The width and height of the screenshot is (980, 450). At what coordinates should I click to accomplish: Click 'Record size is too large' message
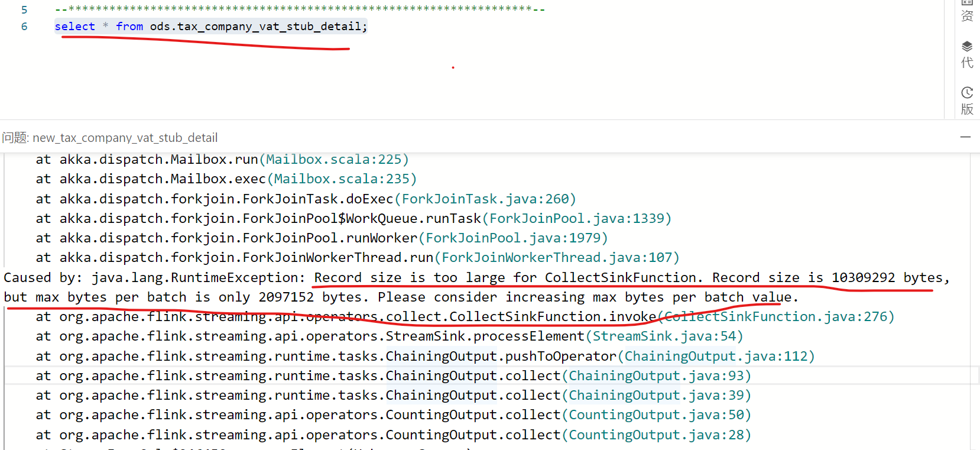tap(410, 278)
